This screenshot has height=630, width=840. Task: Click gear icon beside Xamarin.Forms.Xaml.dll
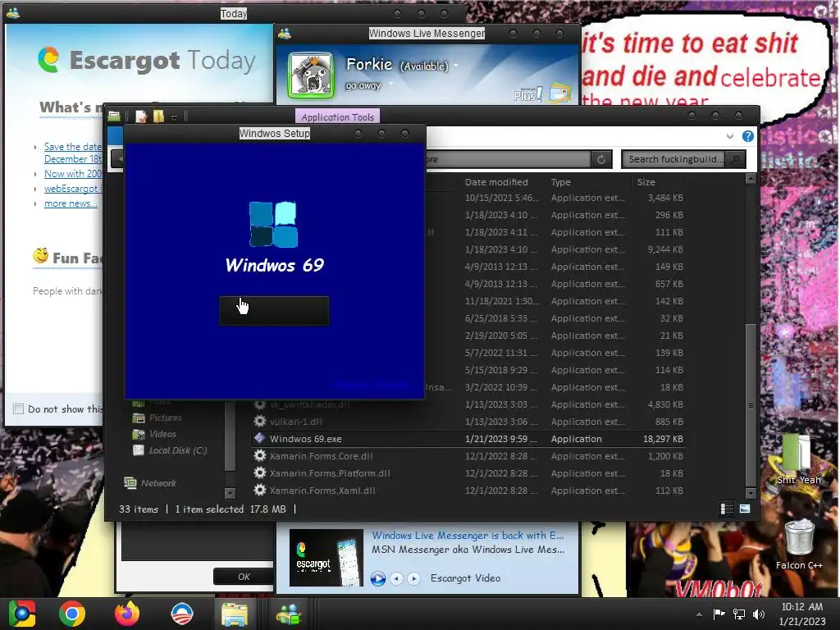pos(260,490)
